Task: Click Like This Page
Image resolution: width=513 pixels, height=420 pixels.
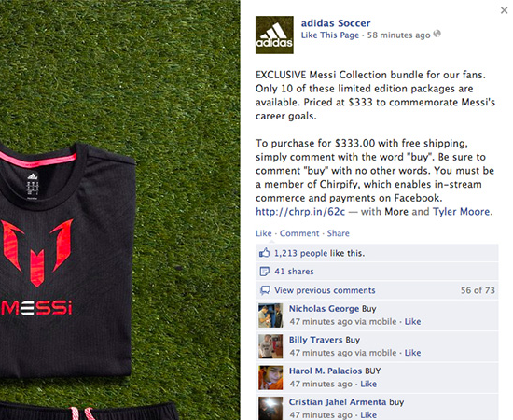Action: point(330,35)
